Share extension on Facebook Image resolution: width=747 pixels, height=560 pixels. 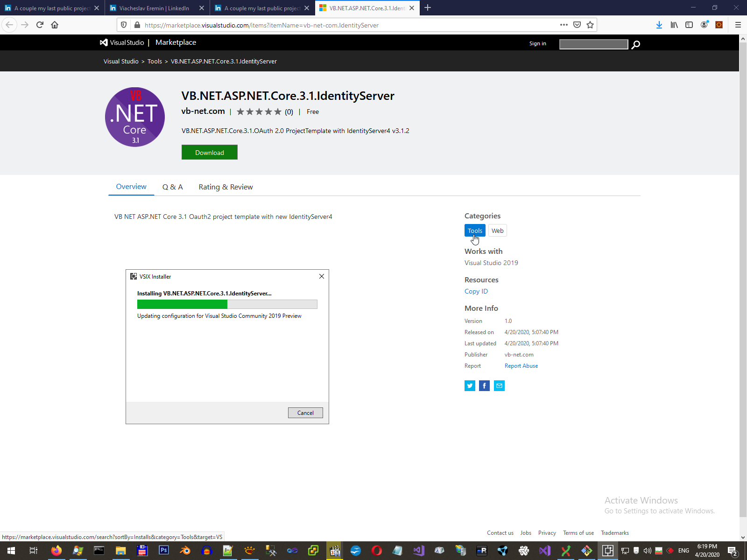pos(485,385)
